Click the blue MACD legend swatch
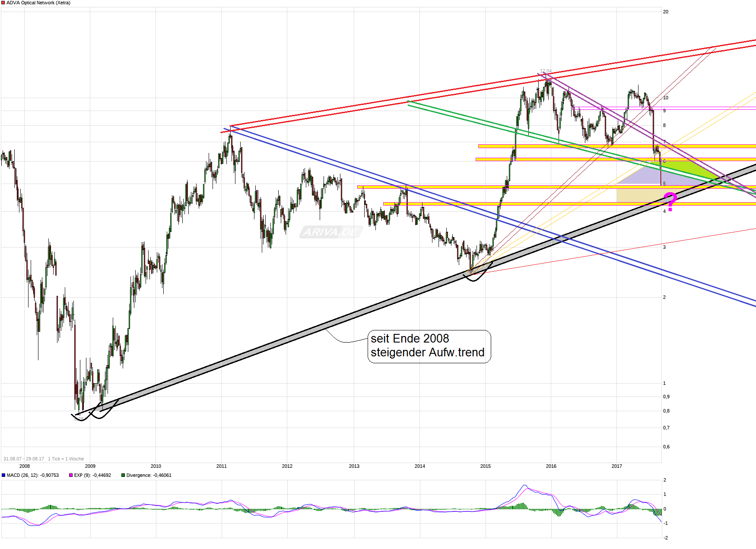 tap(3, 475)
